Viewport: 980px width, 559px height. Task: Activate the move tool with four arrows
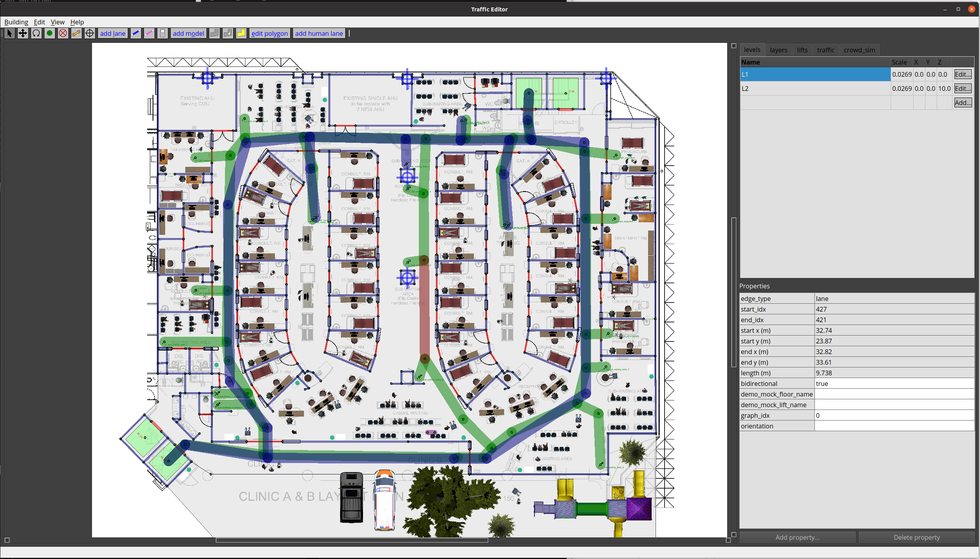23,33
